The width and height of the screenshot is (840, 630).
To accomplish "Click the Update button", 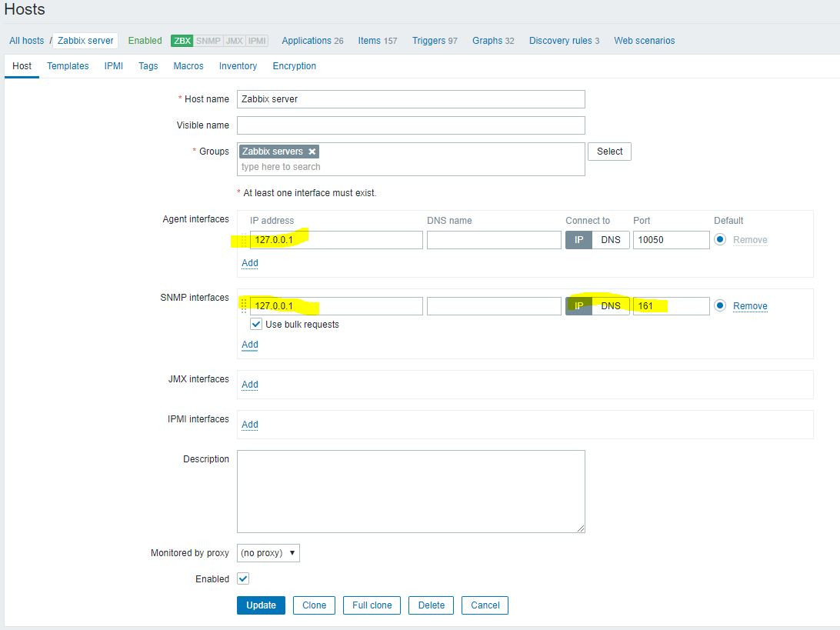I will (x=261, y=605).
